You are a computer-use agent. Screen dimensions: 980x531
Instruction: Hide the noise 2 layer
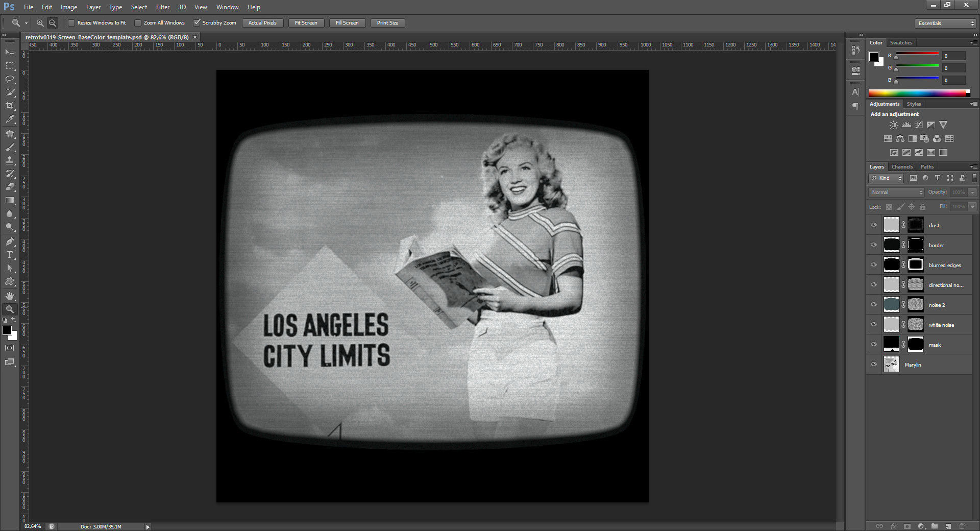pos(874,305)
